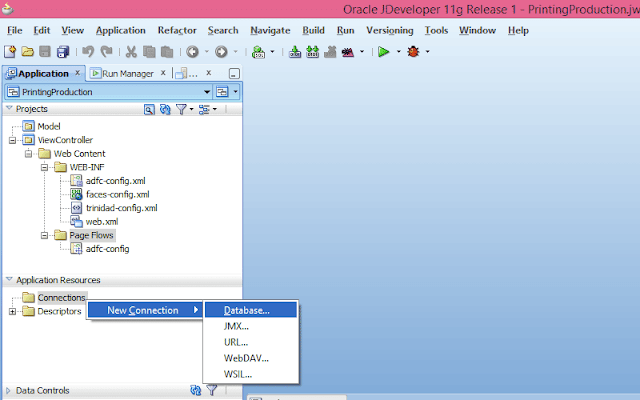640x400 pixels.
Task: Open the PrintingProduction application dropdown
Action: tap(207, 92)
